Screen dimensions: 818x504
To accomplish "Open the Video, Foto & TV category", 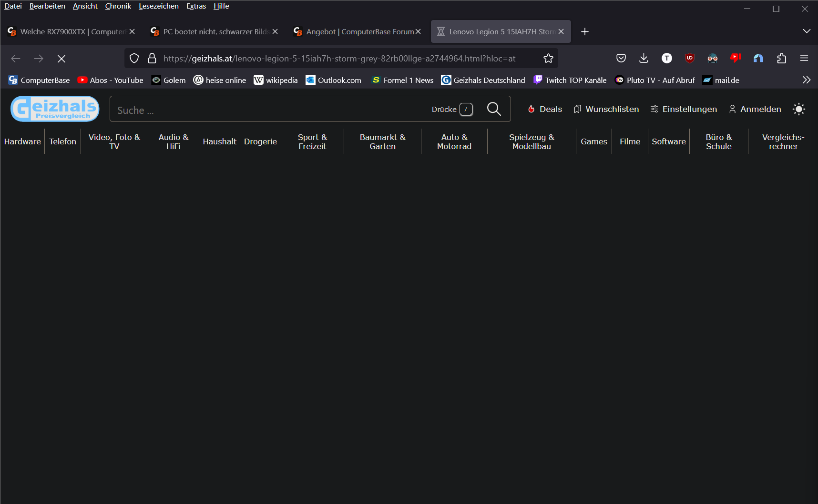I will [114, 141].
